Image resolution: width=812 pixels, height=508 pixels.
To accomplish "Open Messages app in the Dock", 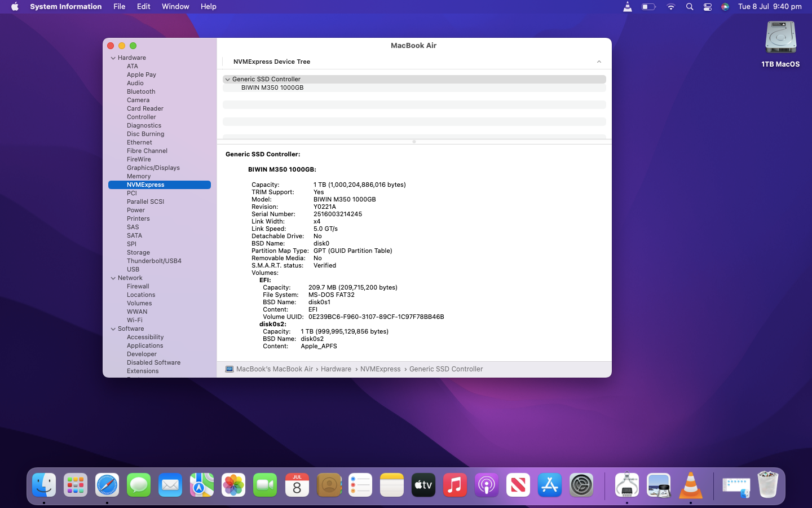I will click(139, 485).
